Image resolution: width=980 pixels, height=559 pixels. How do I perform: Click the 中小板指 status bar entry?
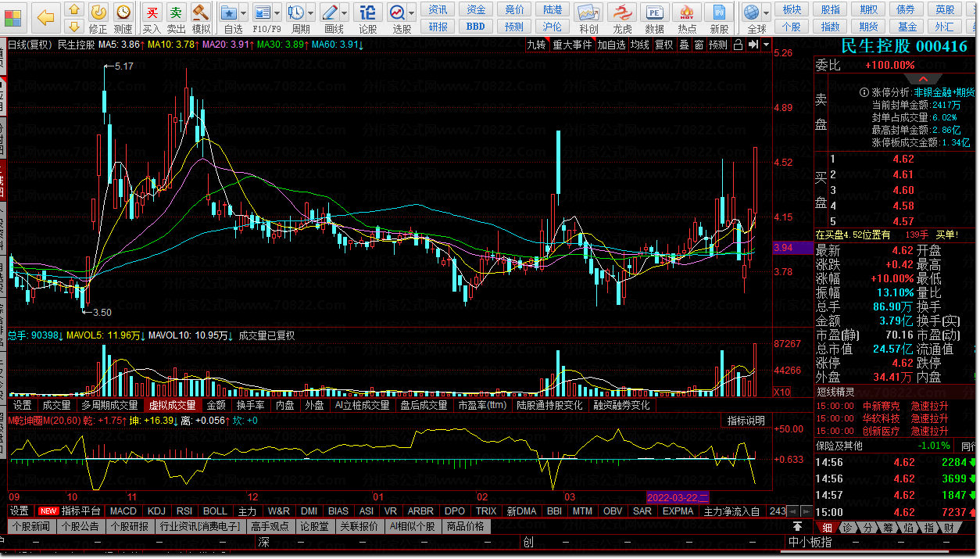coord(810,543)
